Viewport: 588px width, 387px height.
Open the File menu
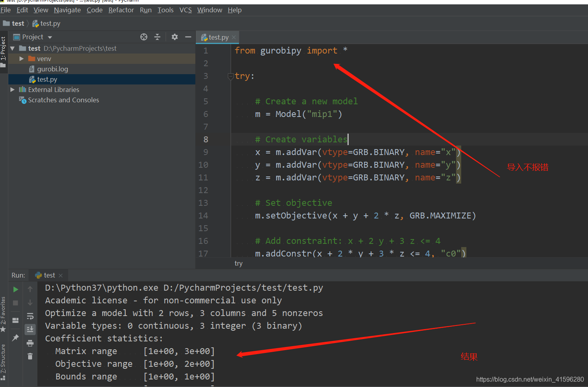6,10
